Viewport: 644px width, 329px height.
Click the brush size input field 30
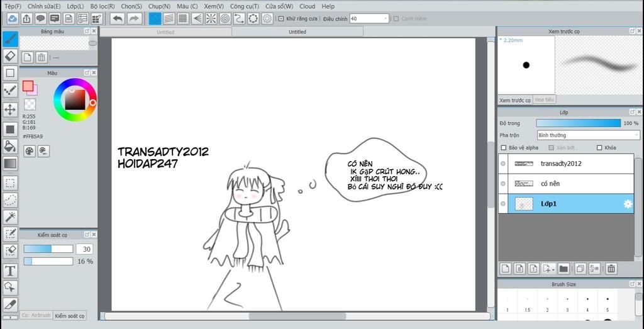pyautogui.click(x=84, y=249)
